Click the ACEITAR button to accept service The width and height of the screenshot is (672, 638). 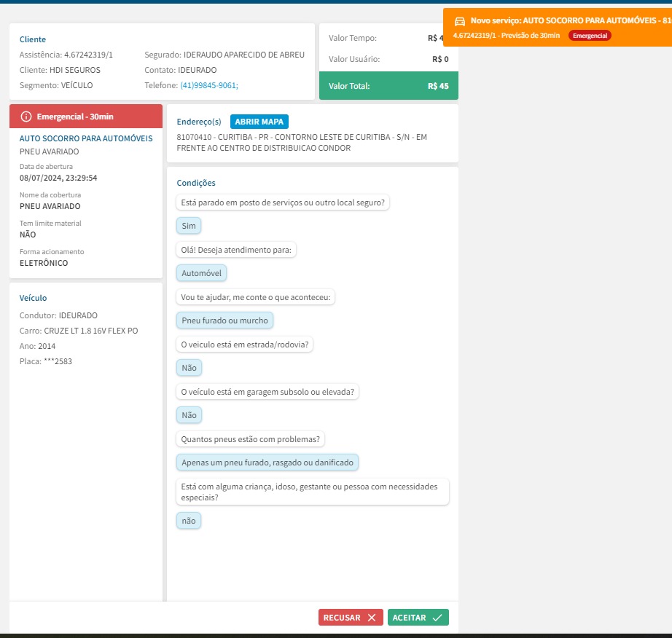418,618
